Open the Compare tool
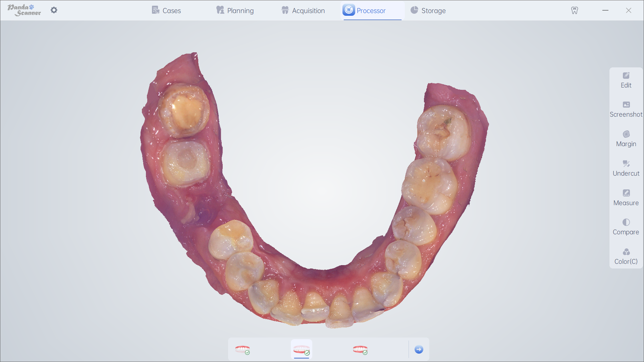Image resolution: width=644 pixels, height=362 pixels. point(626,227)
